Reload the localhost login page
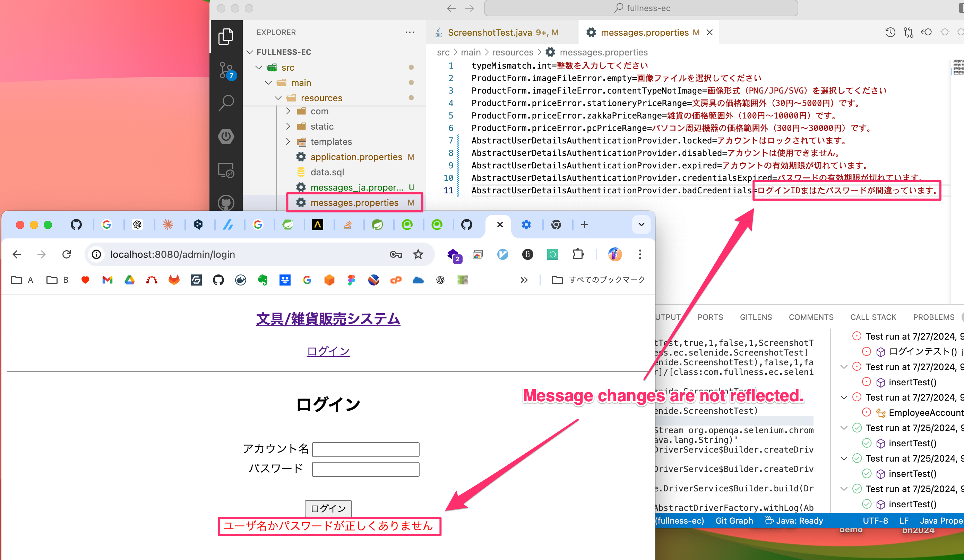Viewport: 964px width, 560px height. [67, 254]
